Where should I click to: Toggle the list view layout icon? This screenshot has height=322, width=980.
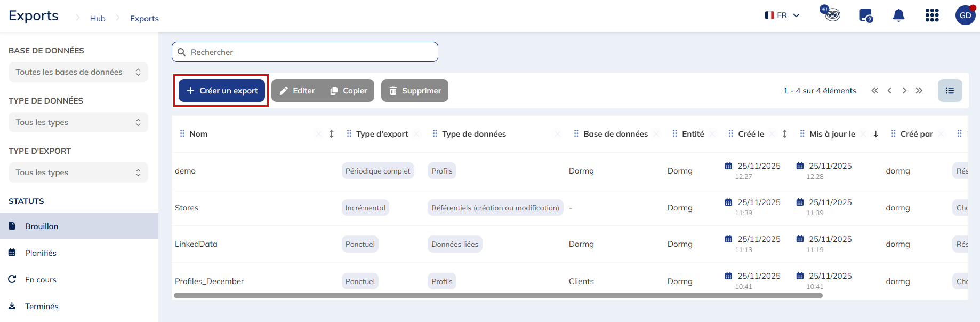click(950, 91)
